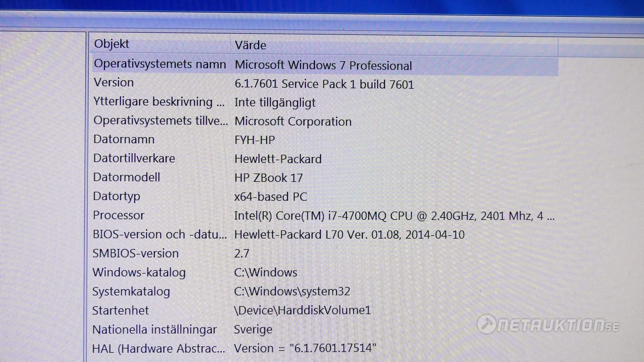Image resolution: width=644 pixels, height=362 pixels.
Task: Select the Windows-katalog row label
Action: [x=139, y=272]
